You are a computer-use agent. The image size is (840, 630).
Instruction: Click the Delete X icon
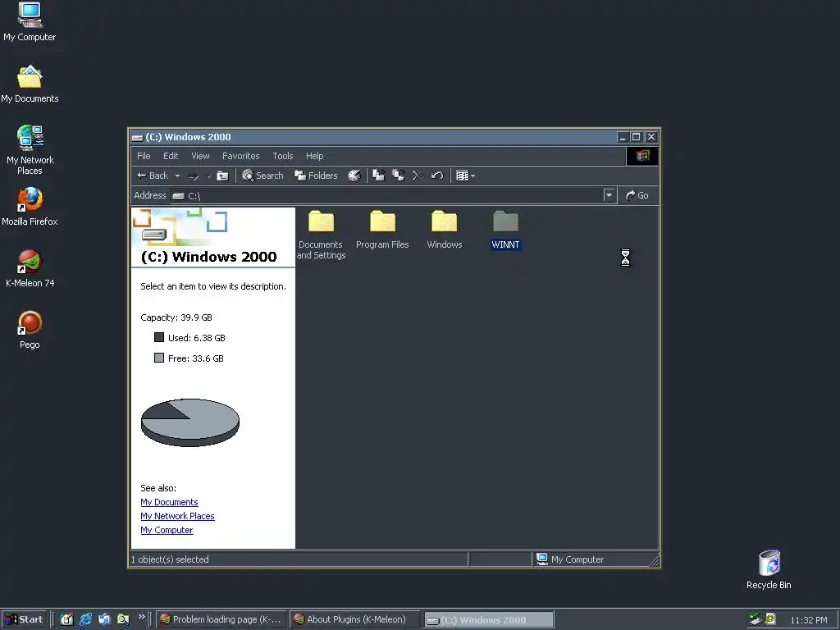[418, 176]
